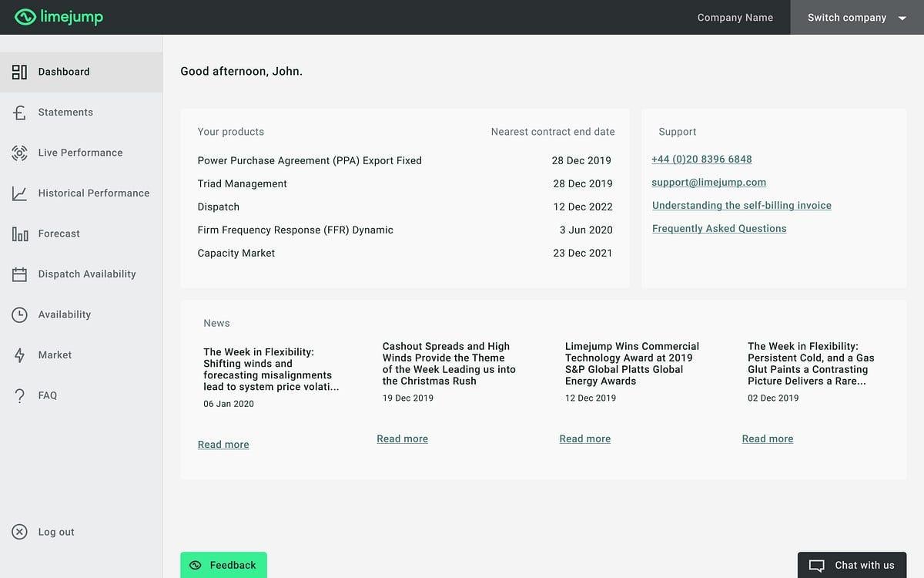Click the 3 Jun 2020 contract date
924x578 pixels.
586,230
